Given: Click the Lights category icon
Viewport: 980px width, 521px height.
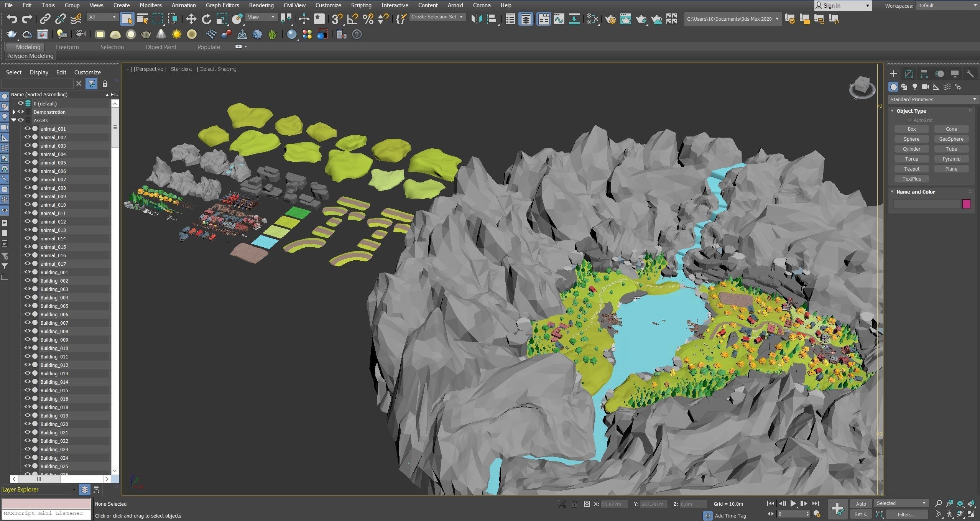Looking at the screenshot, I should (915, 87).
